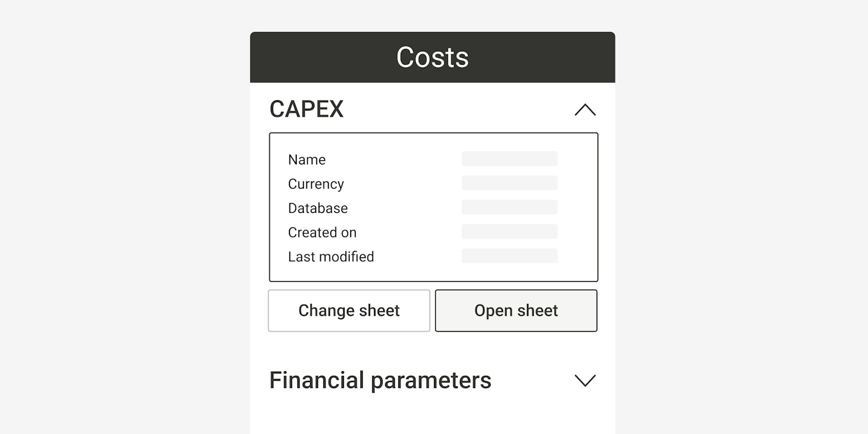868x434 pixels.
Task: Collapse the CAPEX section chevron
Action: (585, 110)
